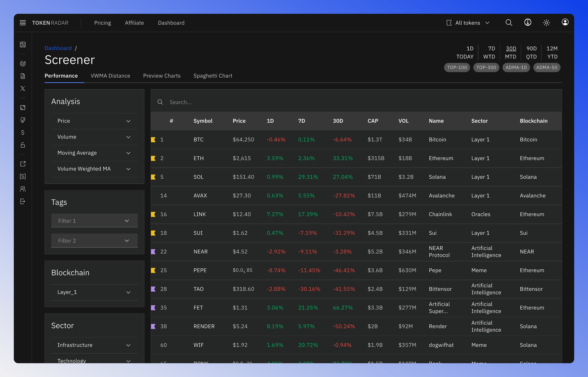The height and width of the screenshot is (377, 588).
Task: Open the hamburger menu
Action: click(x=23, y=23)
